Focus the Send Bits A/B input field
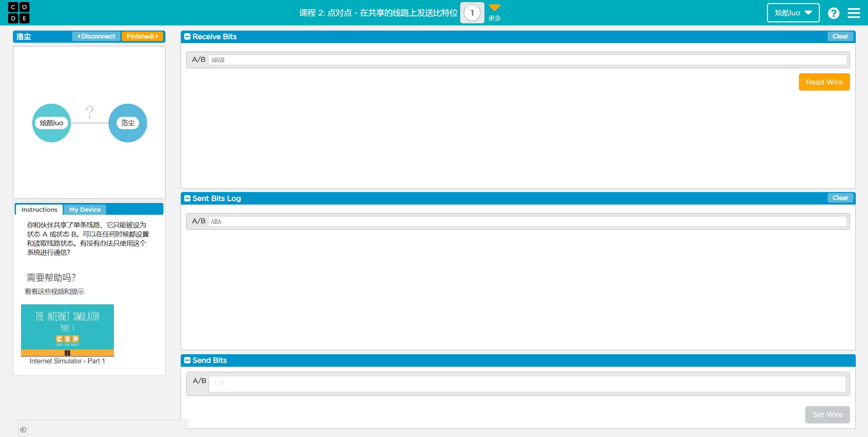This screenshot has height=437, width=868. (527, 384)
